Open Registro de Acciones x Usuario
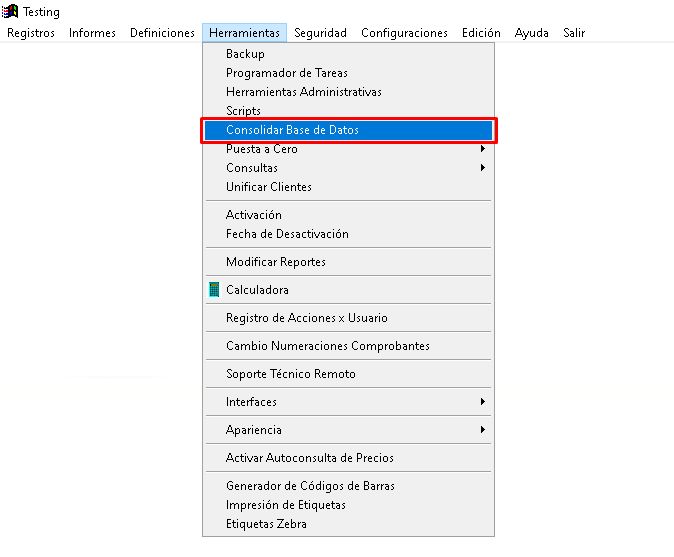This screenshot has width=674, height=557. (306, 318)
